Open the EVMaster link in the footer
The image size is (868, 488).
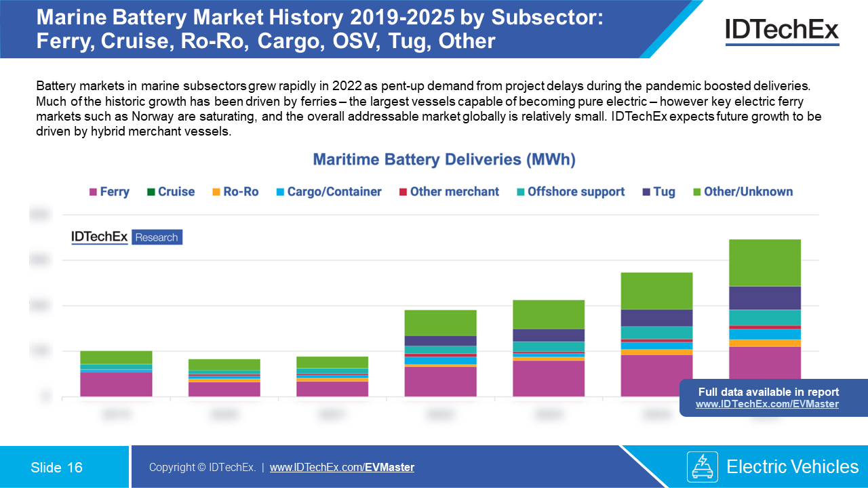coord(342,467)
